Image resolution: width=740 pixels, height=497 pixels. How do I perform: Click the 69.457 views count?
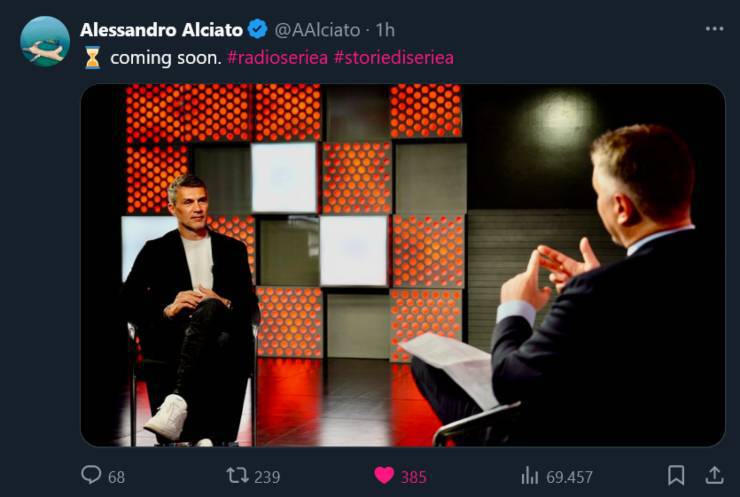coord(569,477)
